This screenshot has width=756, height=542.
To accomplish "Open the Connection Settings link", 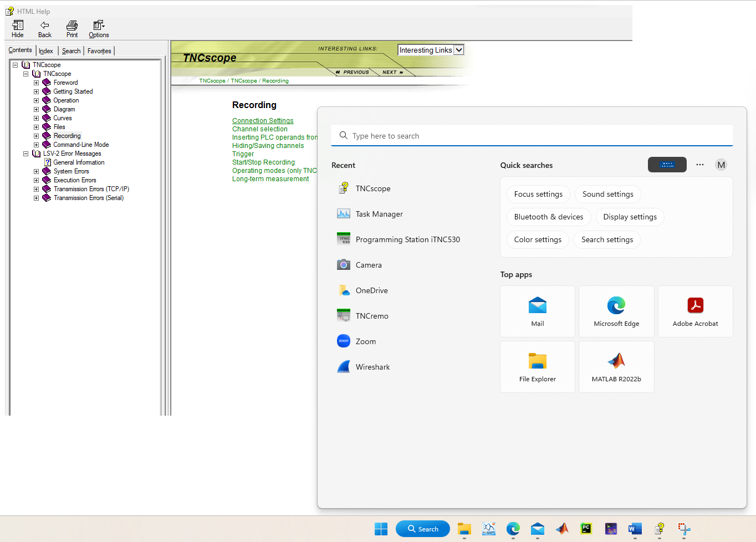I will [263, 121].
